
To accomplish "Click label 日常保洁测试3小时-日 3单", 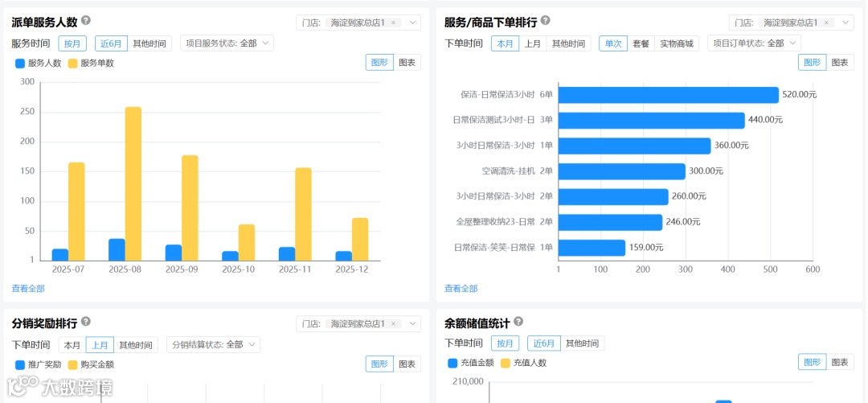I will (x=502, y=121).
